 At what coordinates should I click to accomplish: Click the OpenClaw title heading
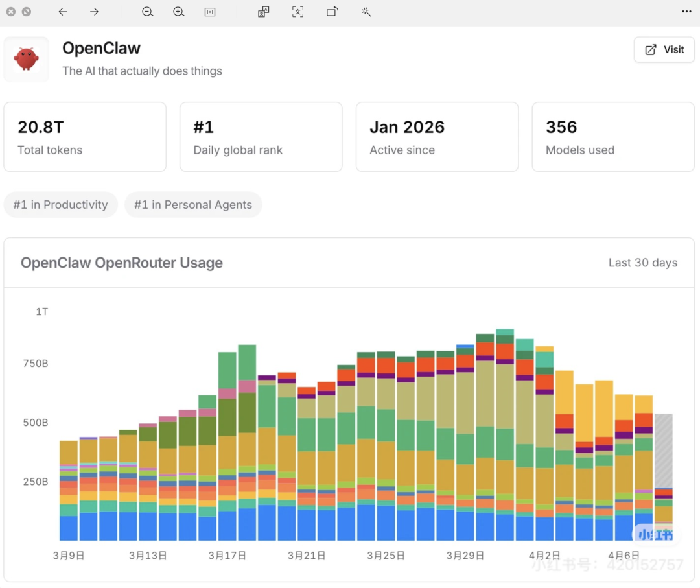[x=101, y=49]
